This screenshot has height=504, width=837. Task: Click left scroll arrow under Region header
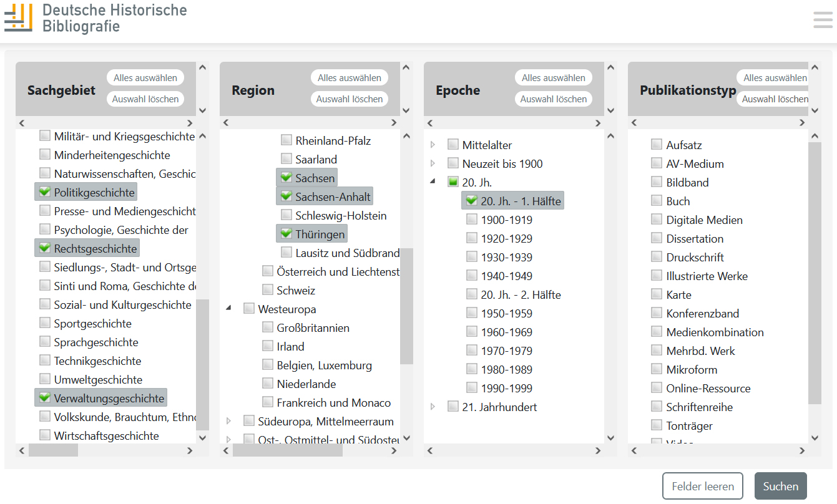coord(226,123)
